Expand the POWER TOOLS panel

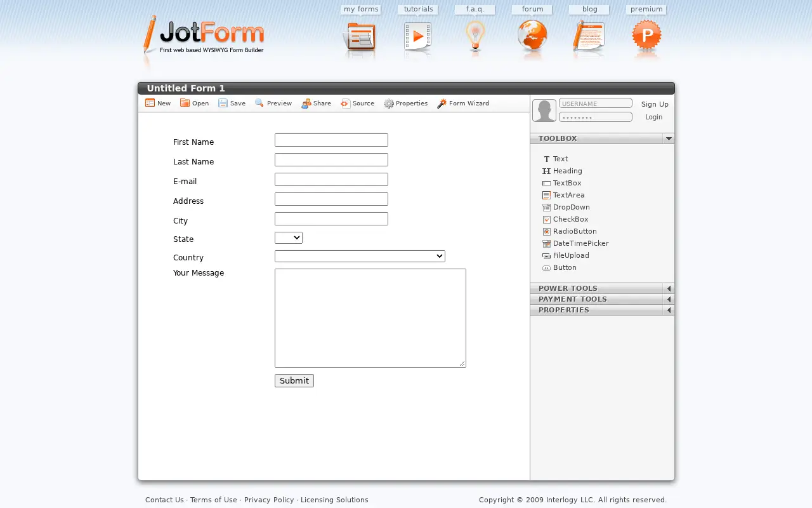[x=602, y=288]
